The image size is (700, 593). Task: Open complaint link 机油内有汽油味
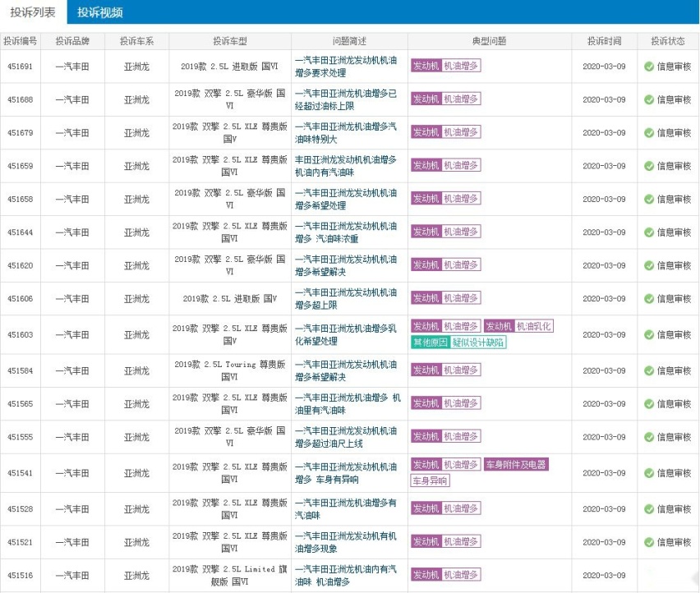tap(346, 166)
